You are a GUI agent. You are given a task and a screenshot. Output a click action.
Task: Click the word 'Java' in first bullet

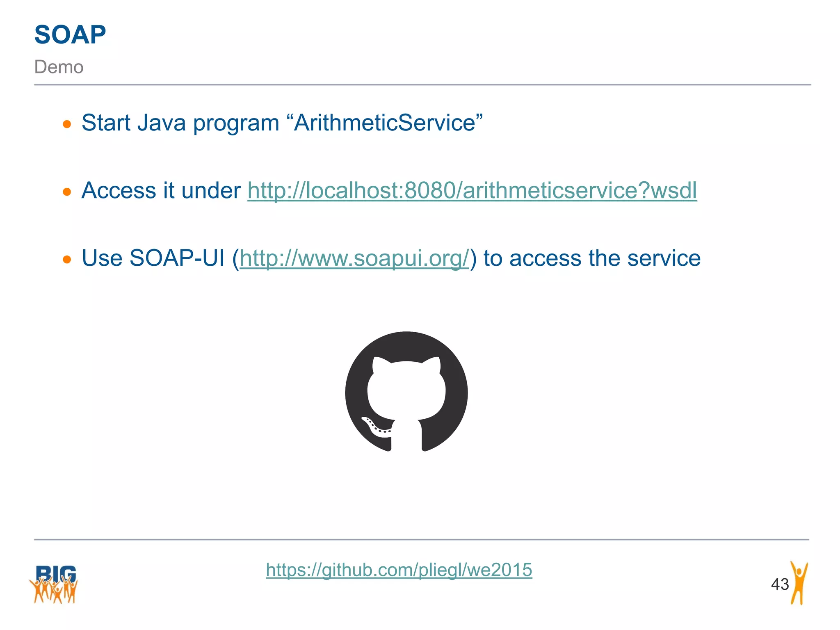coord(161,123)
